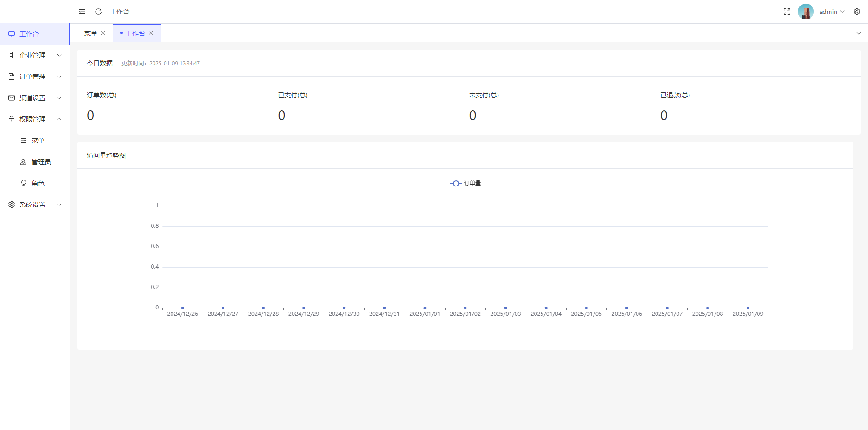Open 角色 page in sidebar

coord(38,183)
